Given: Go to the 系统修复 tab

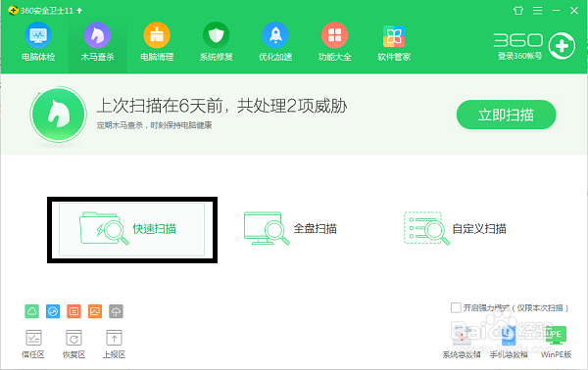Looking at the screenshot, I should coord(216,41).
